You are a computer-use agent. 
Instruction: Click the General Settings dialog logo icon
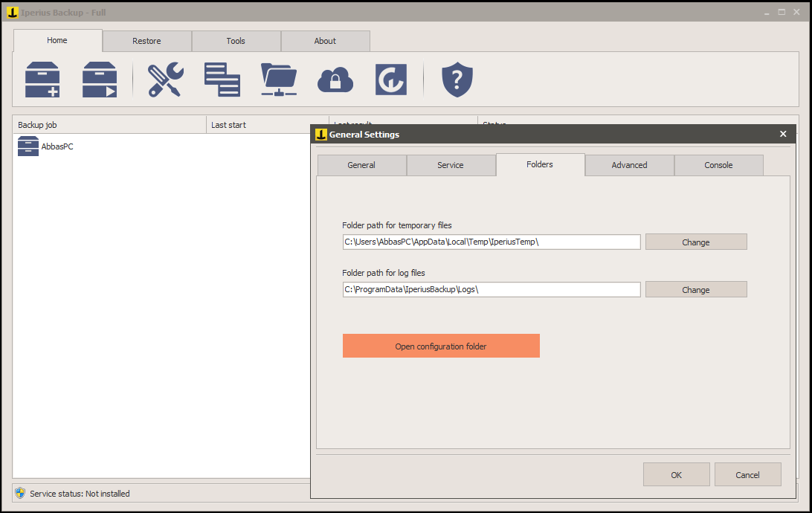(x=321, y=135)
